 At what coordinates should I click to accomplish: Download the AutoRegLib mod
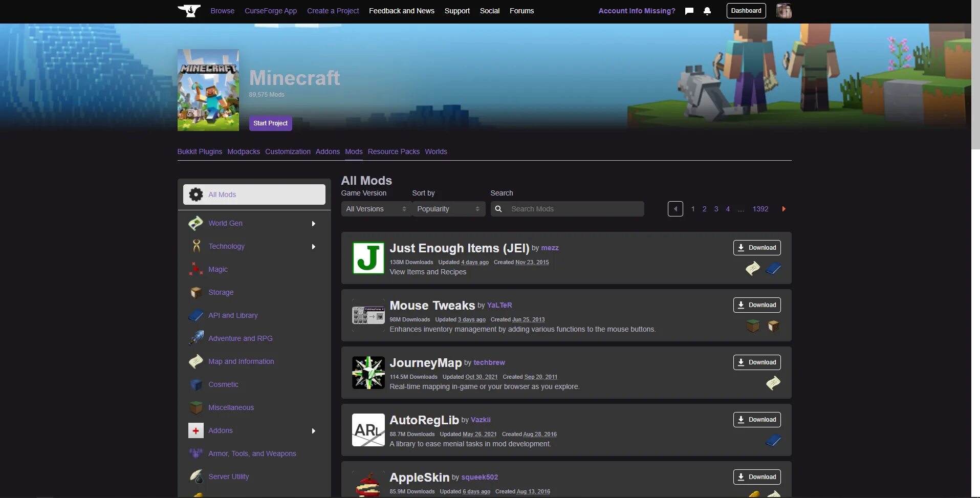tap(757, 420)
